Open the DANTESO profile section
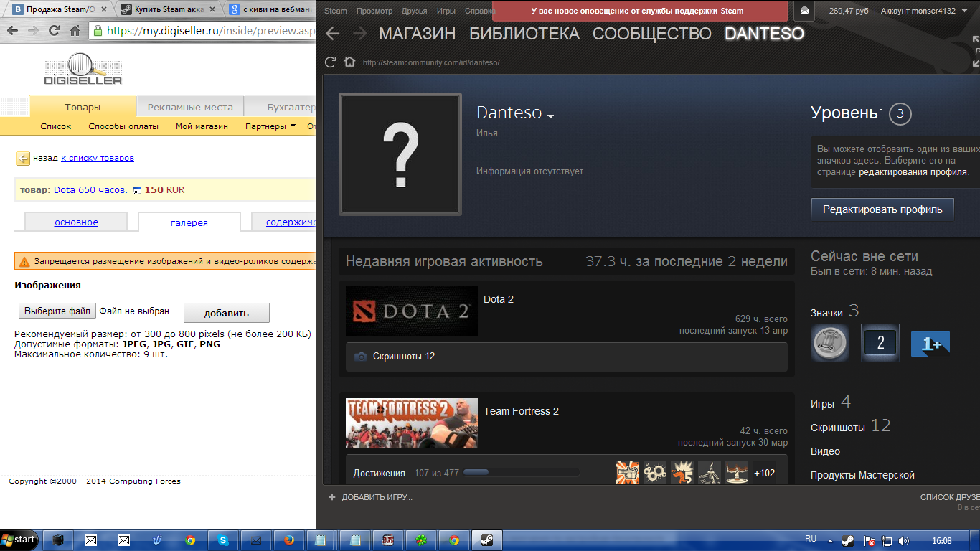 click(764, 34)
